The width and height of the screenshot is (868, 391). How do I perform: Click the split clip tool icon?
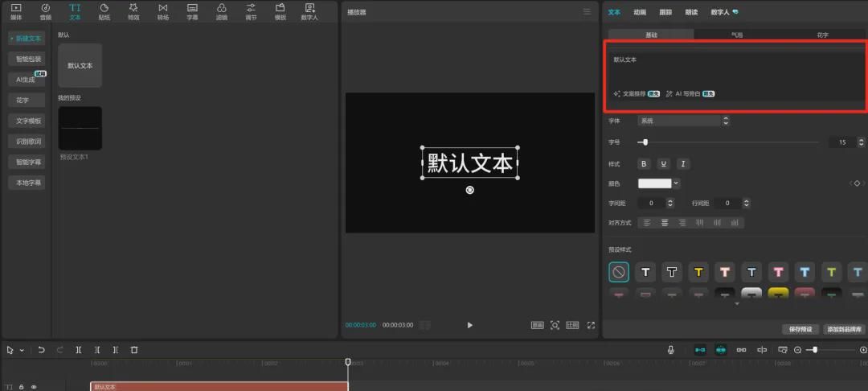point(79,350)
